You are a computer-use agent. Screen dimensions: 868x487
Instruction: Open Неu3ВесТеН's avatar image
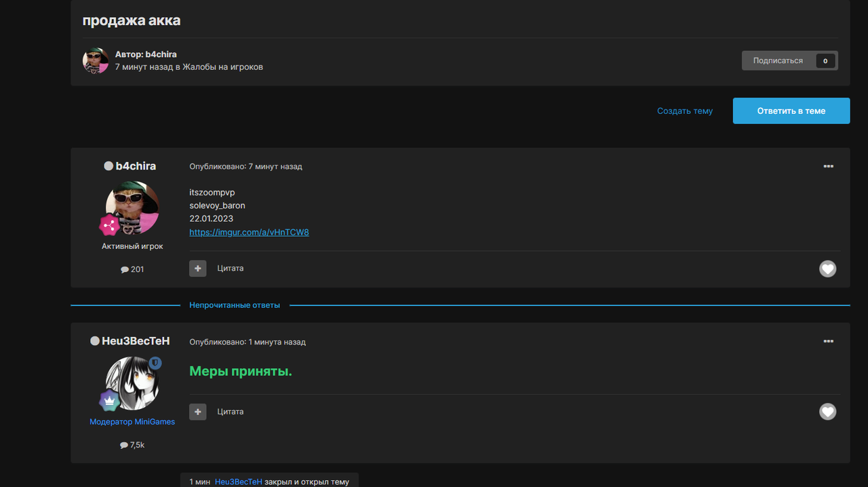(133, 382)
